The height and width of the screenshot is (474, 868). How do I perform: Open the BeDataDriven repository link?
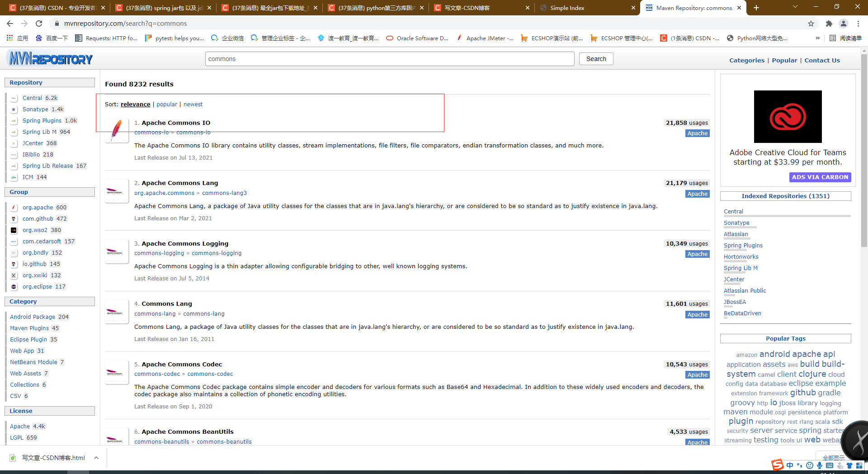point(742,313)
